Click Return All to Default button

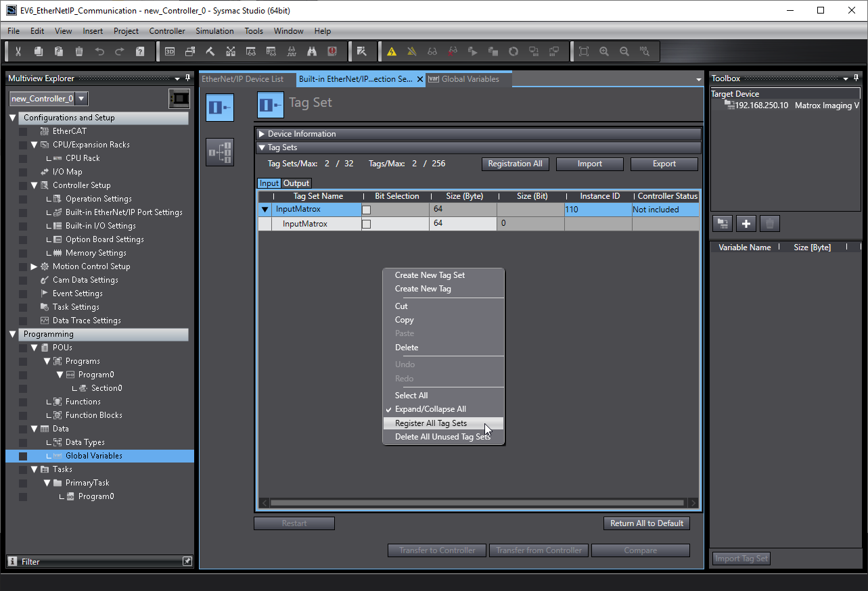pos(646,523)
